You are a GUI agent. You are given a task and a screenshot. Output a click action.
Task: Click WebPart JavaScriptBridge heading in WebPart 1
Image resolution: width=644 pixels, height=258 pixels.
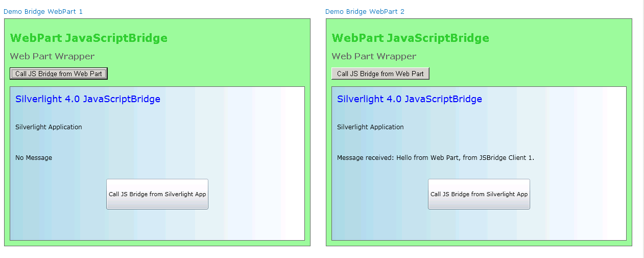(89, 38)
